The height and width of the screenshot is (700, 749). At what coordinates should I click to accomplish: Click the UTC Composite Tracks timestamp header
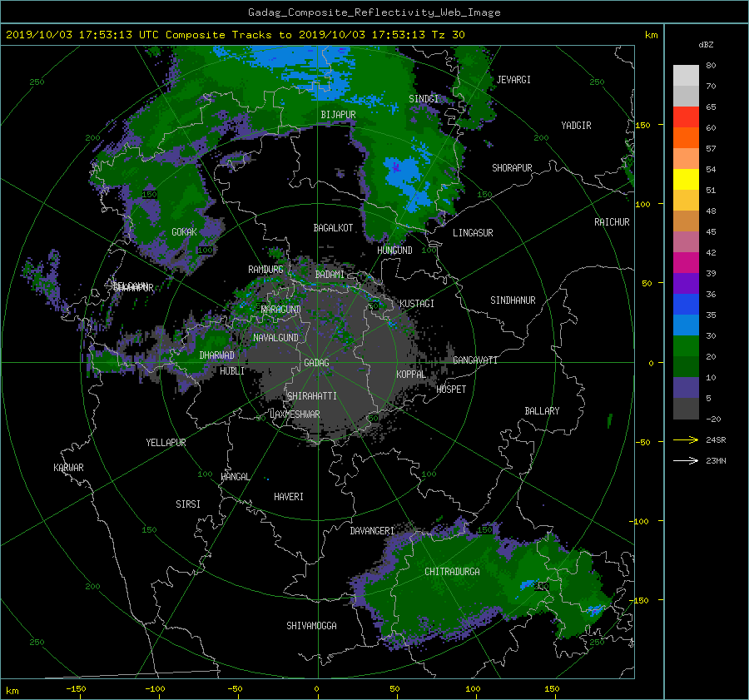coord(235,35)
